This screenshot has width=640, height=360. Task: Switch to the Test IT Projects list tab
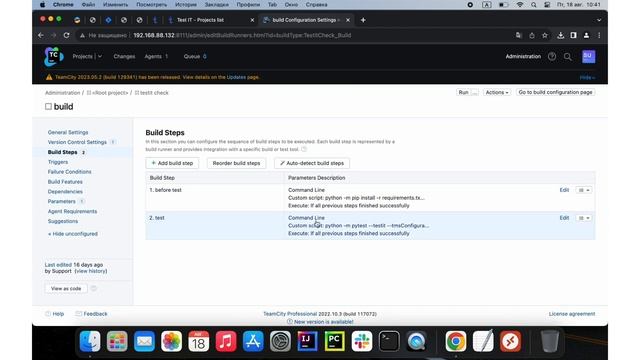pos(211,20)
